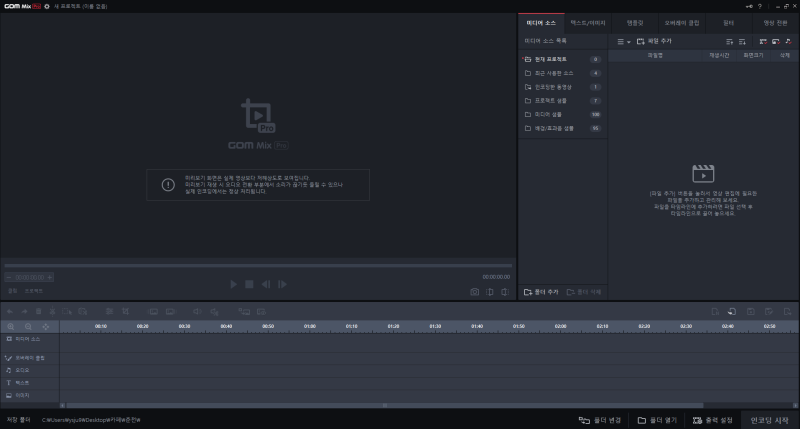
Task: Redo the edit in timeline toolbar
Action: tap(24, 311)
